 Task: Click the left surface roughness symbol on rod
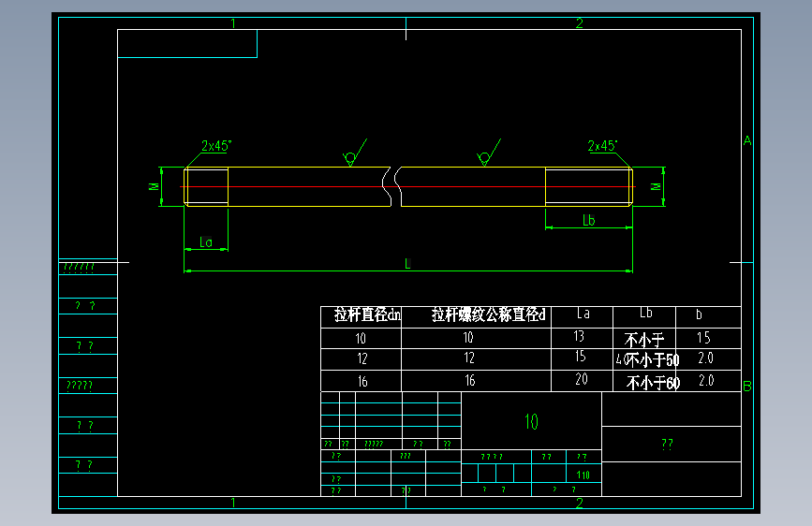click(354, 153)
